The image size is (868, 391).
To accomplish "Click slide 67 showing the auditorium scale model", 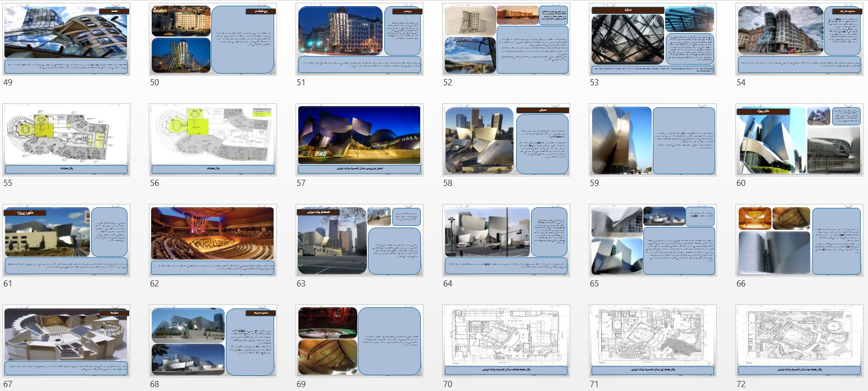I will [66, 341].
